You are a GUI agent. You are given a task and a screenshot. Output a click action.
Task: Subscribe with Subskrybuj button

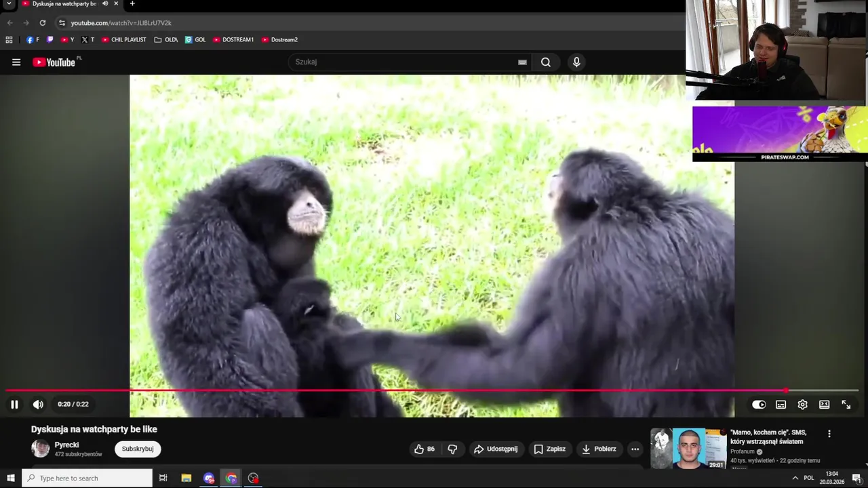138,449
